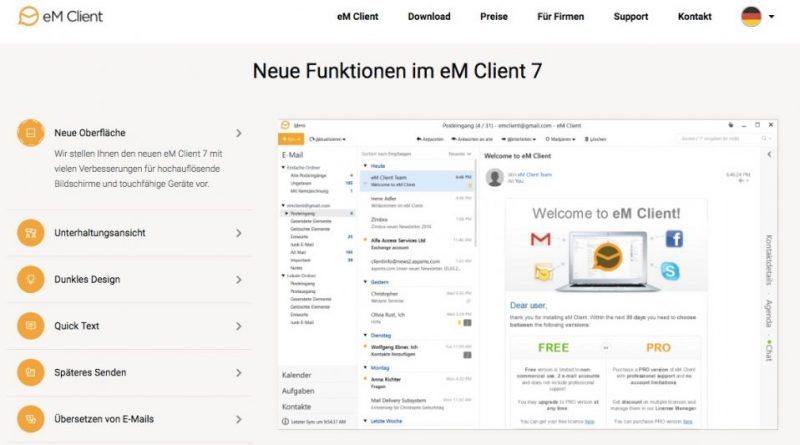Image resolution: width=800 pixels, height=445 pixels.
Task: Click the Übersetzen von E-Mails icon
Action: click(x=31, y=419)
